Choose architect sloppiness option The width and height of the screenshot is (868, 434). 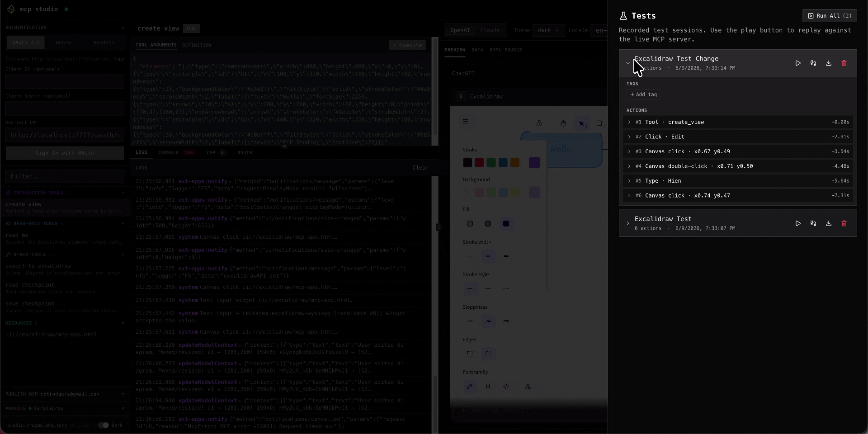470,321
